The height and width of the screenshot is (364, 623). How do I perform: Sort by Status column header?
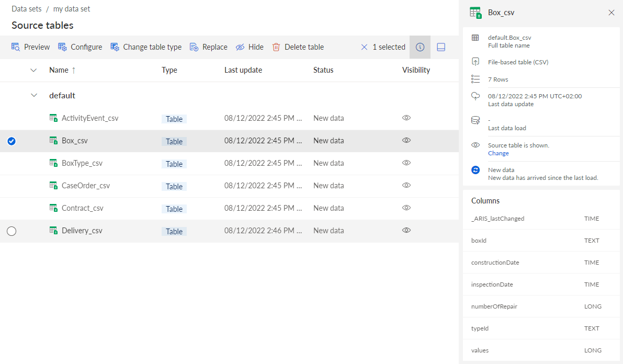coord(323,70)
